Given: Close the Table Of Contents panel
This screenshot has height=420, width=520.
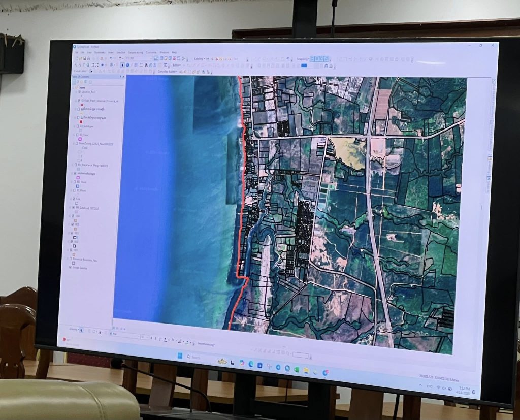Looking at the screenshot, I should point(123,77).
